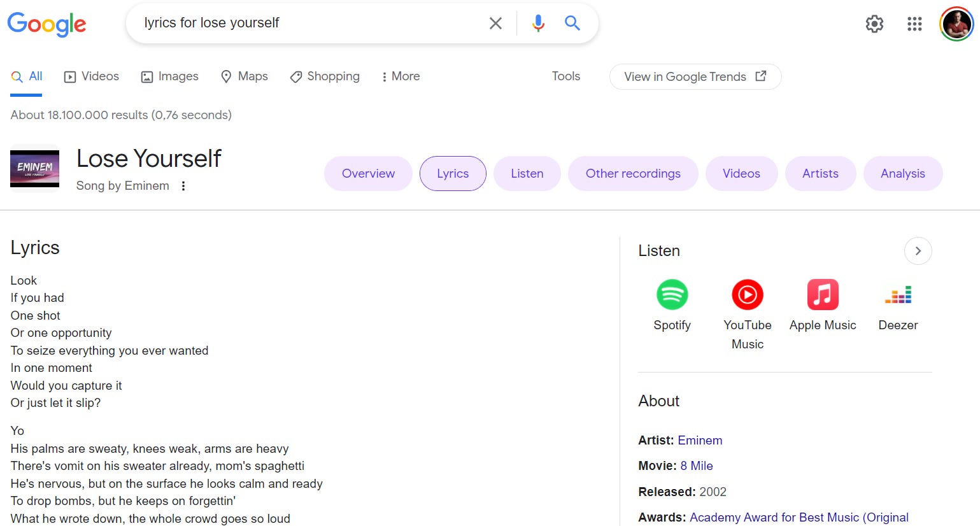The height and width of the screenshot is (526, 980).
Task: Switch to the Images search tab
Action: pos(169,76)
